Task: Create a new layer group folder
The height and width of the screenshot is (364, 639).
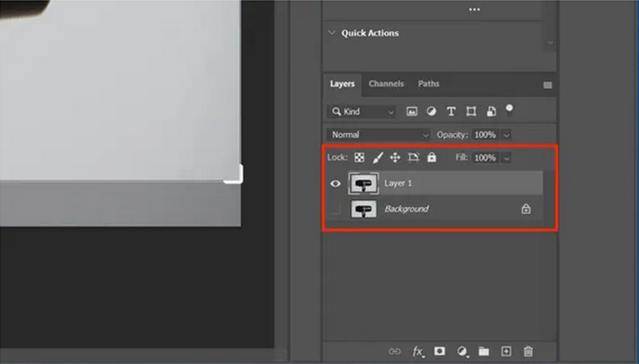Action: coord(484,351)
